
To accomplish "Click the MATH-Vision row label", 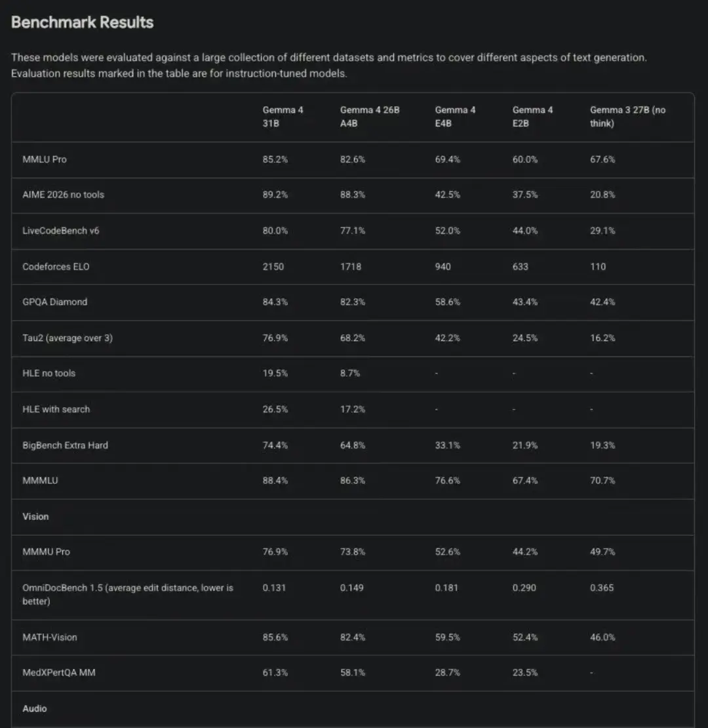I will pyautogui.click(x=50, y=637).
